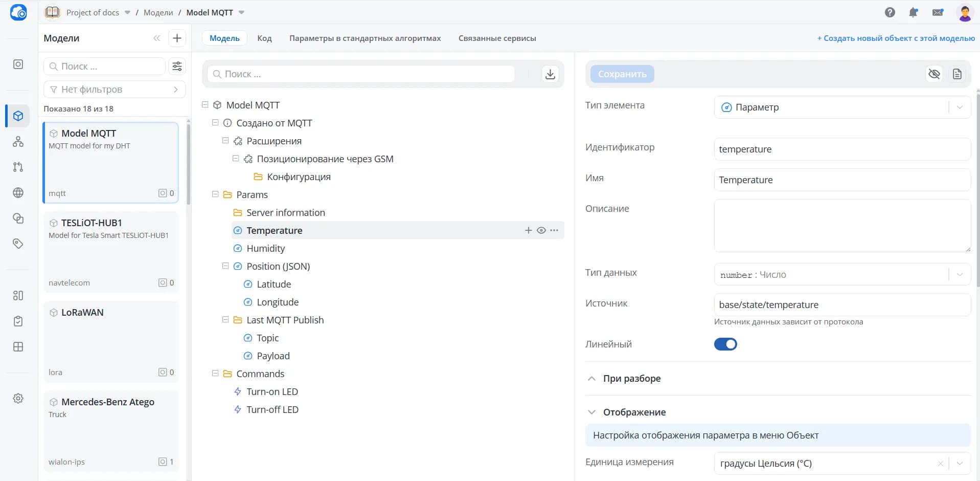The height and width of the screenshot is (481, 980).
Task: Collapse the Расширения node
Action: click(x=225, y=140)
